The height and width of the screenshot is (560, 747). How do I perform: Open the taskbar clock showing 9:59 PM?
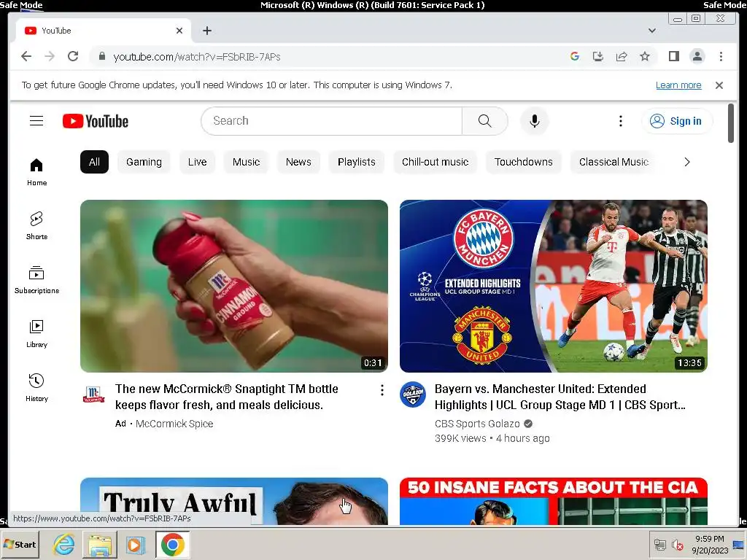coord(710,545)
